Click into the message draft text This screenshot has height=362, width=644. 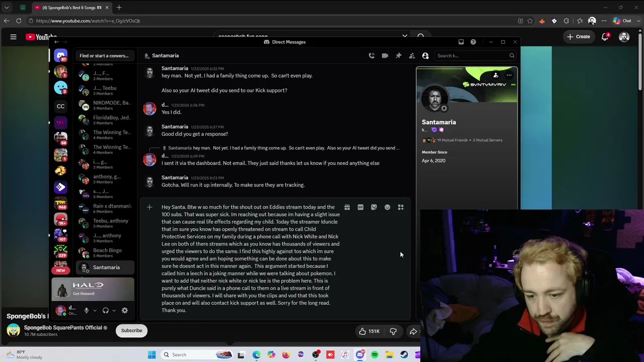(x=251, y=258)
